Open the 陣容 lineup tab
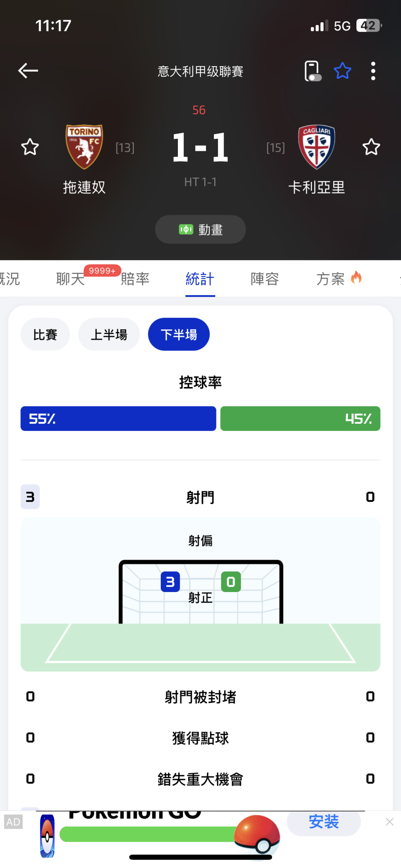Viewport: 401px width, 868px height. coord(265,279)
